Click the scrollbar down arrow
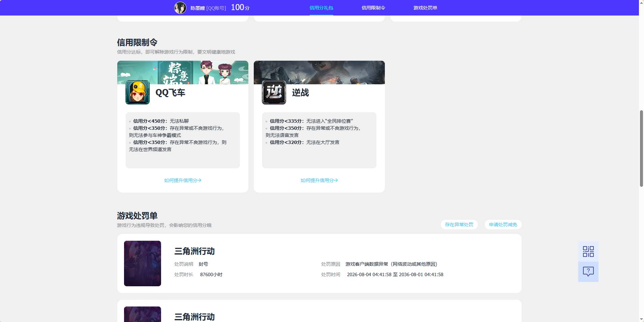This screenshot has width=644, height=322. (641, 319)
